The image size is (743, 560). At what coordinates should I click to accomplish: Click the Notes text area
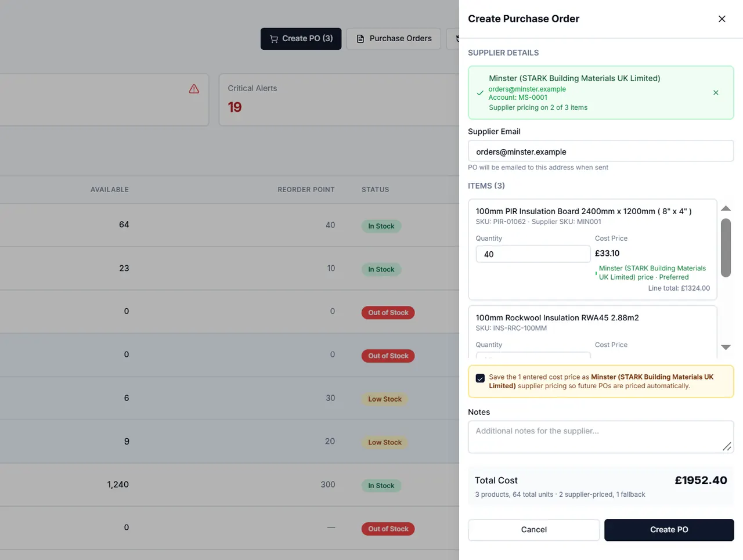tap(601, 437)
